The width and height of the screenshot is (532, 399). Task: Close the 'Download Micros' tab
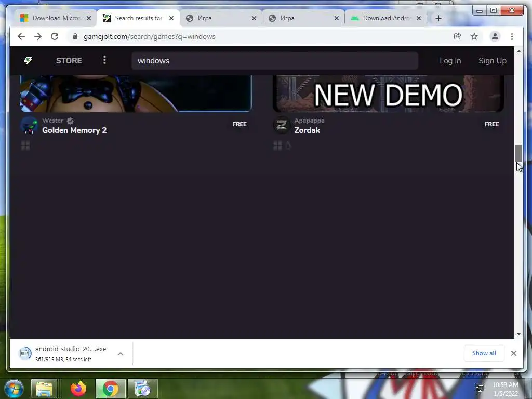click(89, 18)
